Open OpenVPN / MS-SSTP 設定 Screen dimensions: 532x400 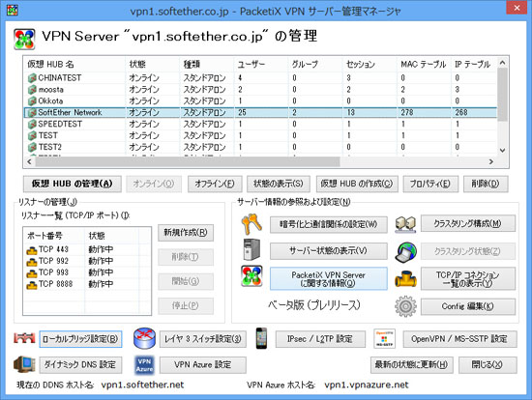coord(459,339)
